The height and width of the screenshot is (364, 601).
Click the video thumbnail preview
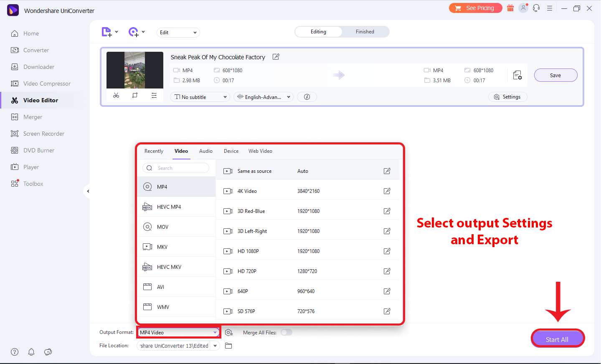pyautogui.click(x=135, y=70)
